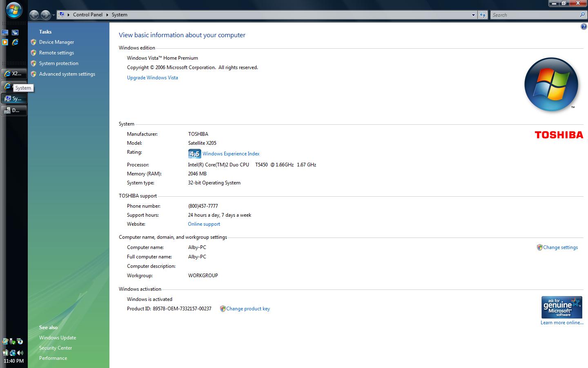Open Remote settings

coord(56,53)
